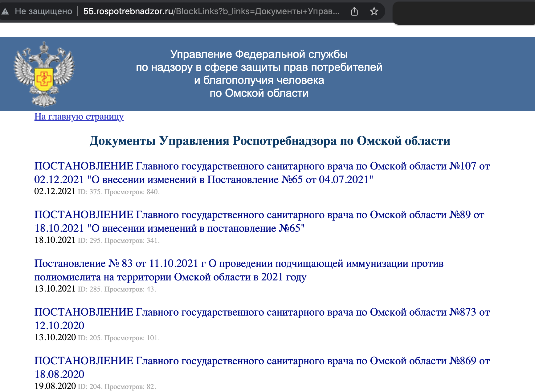Screen dimensions: 535x392
Task: Click 'ID: 285. Просмотров: 43.' text
Action: click(x=117, y=289)
